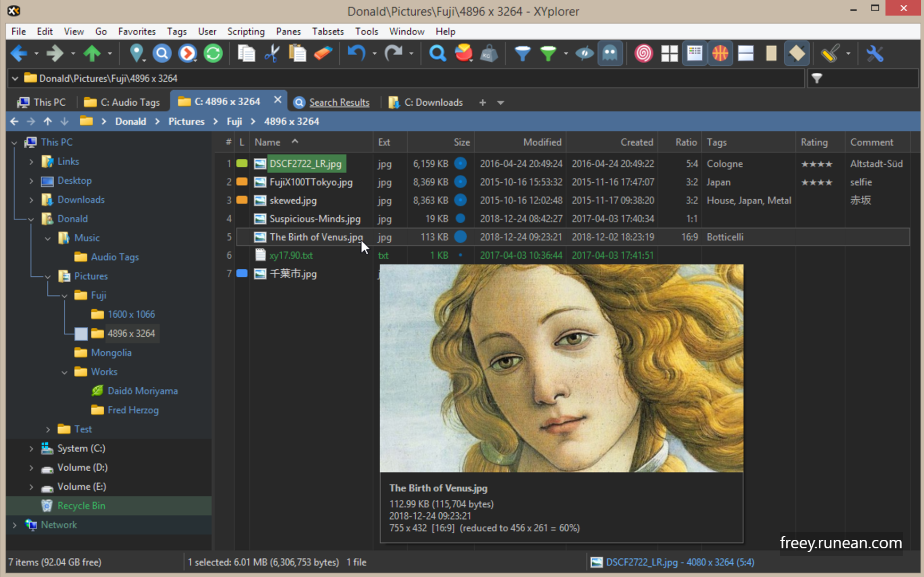Viewport: 924px width, 577px height.
Task: Open the Back button history dropdown arrow
Action: pos(36,54)
